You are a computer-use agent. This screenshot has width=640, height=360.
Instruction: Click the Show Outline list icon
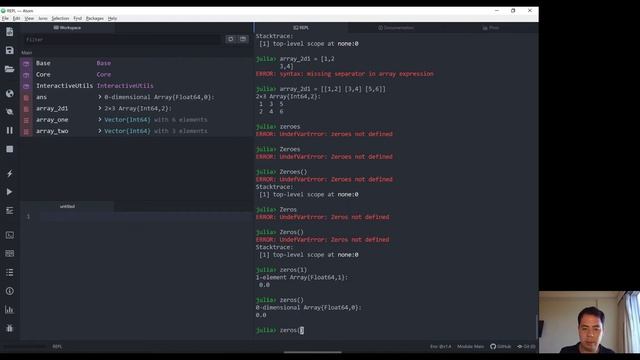click(9, 272)
